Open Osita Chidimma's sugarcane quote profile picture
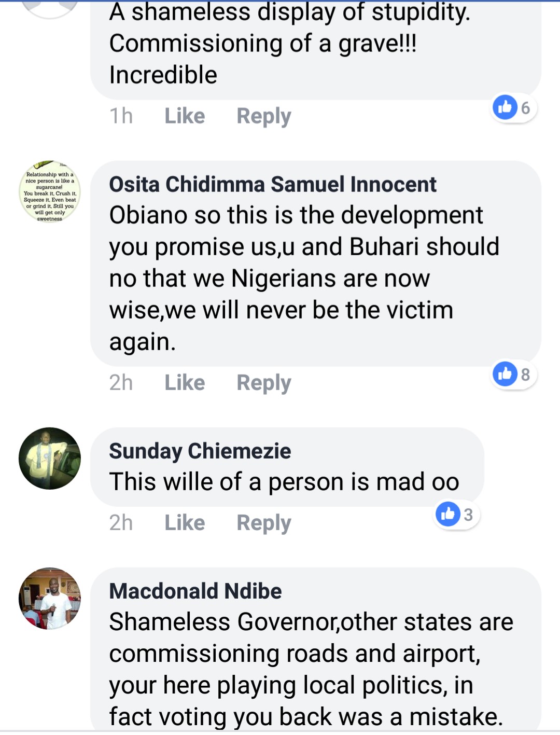The image size is (560, 735). click(50, 192)
